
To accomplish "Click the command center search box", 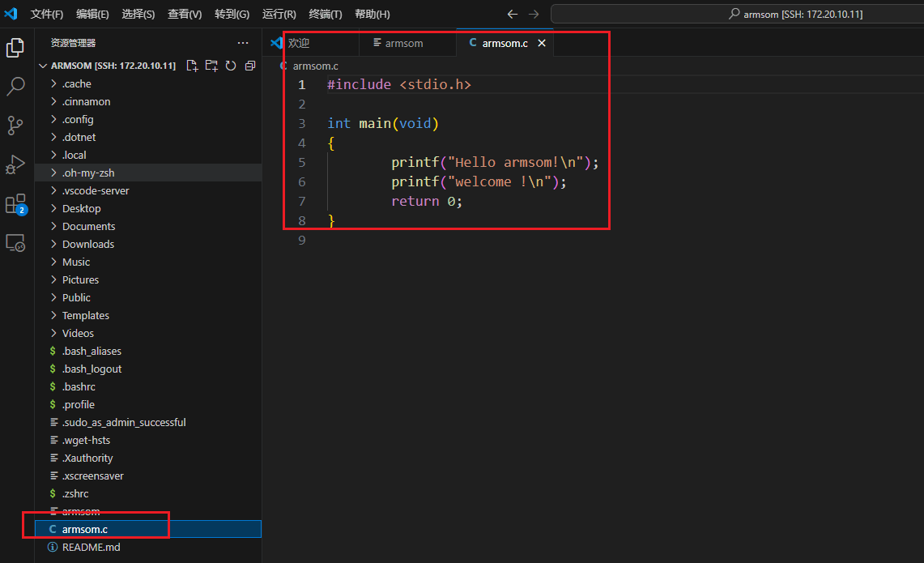I will pyautogui.click(x=737, y=15).
